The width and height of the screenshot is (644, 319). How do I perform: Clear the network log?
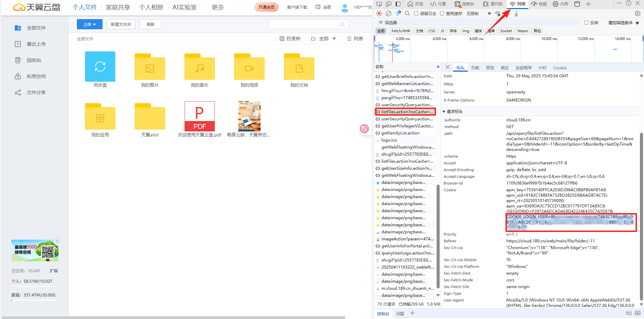click(389, 13)
